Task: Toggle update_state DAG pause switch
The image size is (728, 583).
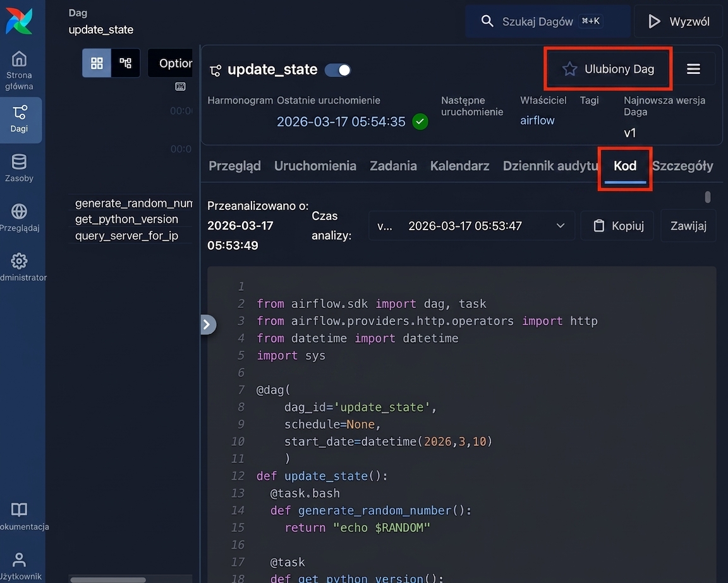Action: pyautogui.click(x=337, y=70)
